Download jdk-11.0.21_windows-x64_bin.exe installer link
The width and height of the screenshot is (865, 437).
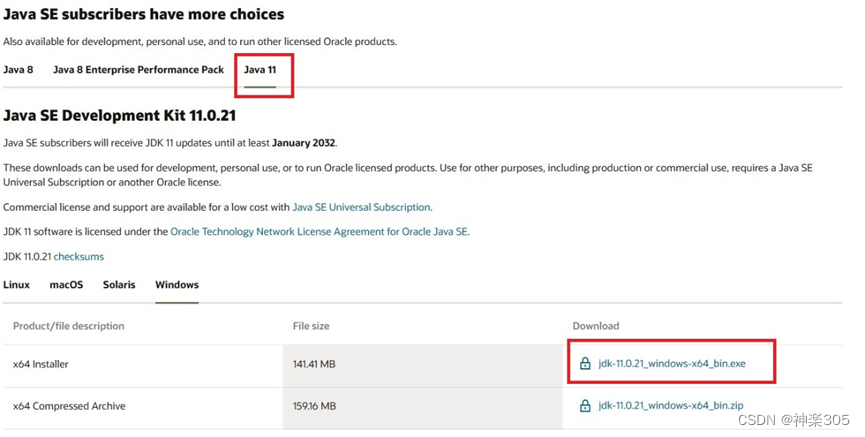(672, 364)
